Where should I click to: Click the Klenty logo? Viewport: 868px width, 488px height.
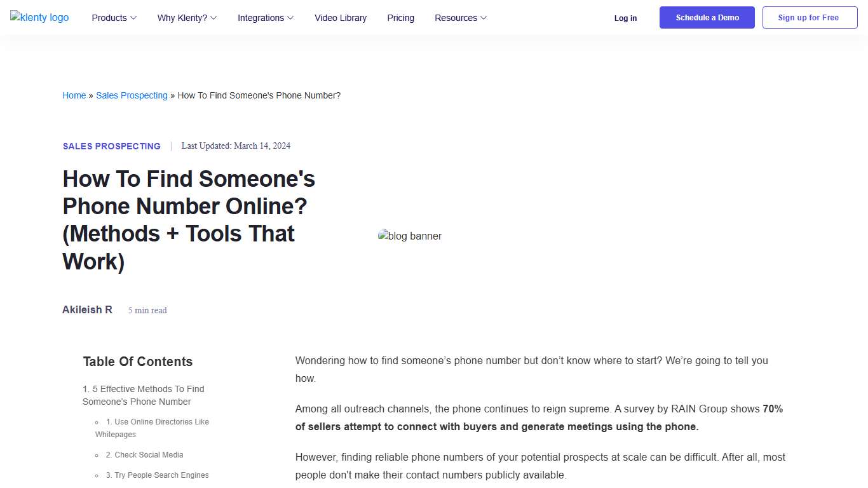pyautogui.click(x=39, y=17)
